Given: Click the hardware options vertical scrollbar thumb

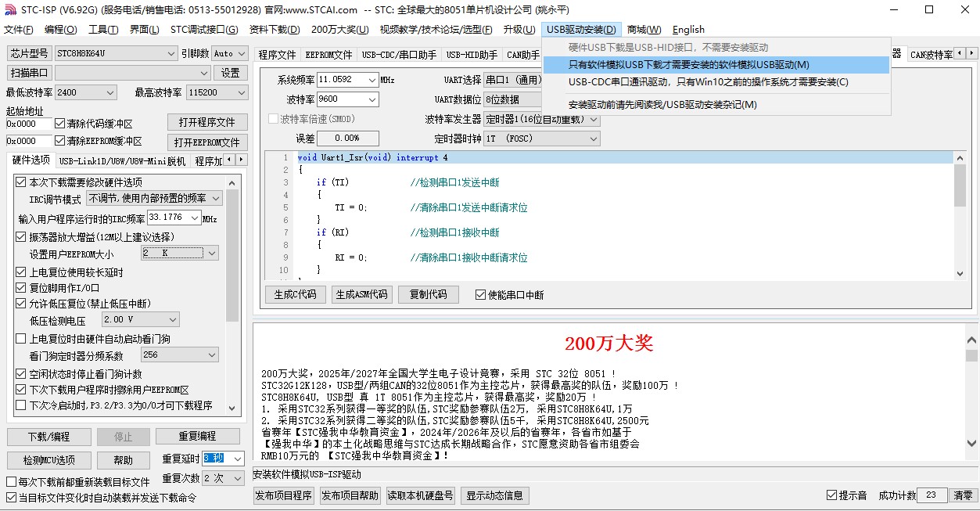Looking at the screenshot, I should pyautogui.click(x=232, y=255).
